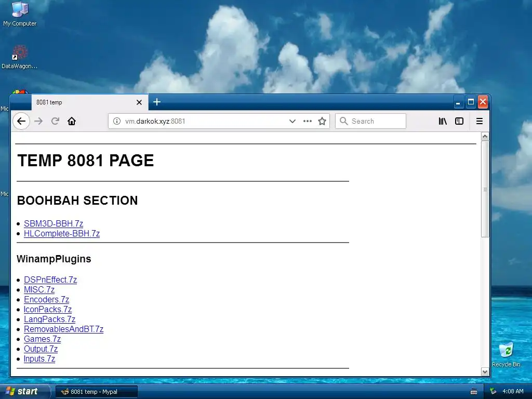
Task: Click the 4:08 AM system clock
Action: (x=513, y=392)
